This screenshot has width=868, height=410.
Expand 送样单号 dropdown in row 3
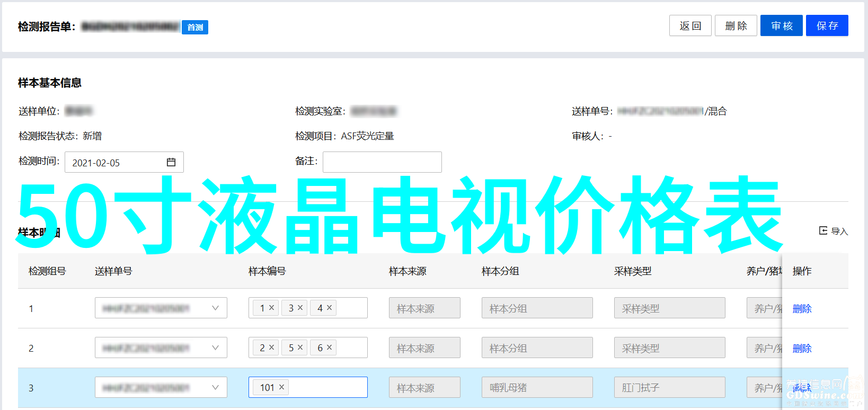tap(215, 387)
